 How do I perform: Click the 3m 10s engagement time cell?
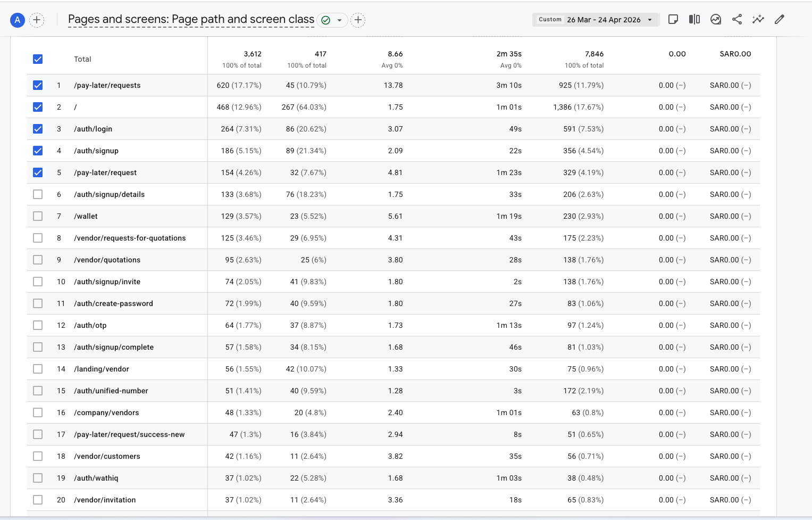coord(509,85)
